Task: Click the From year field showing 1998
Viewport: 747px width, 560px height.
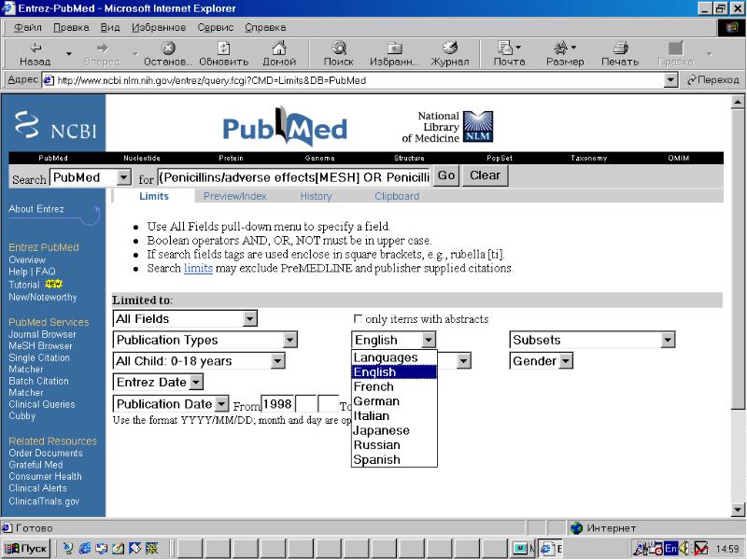Action: click(x=276, y=404)
